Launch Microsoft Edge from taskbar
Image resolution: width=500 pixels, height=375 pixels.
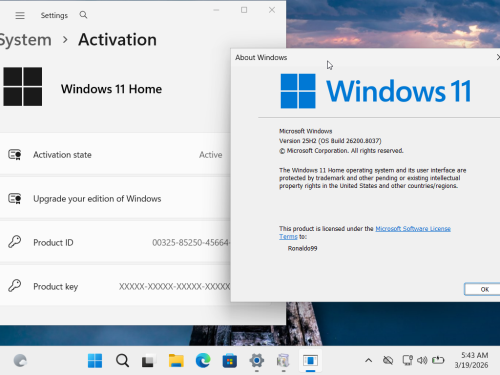click(203, 361)
